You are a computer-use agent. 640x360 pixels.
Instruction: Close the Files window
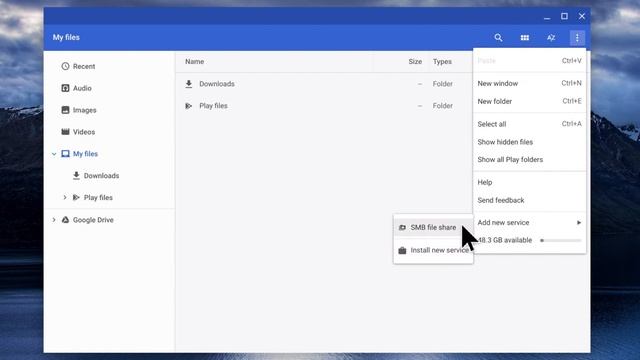[582, 16]
